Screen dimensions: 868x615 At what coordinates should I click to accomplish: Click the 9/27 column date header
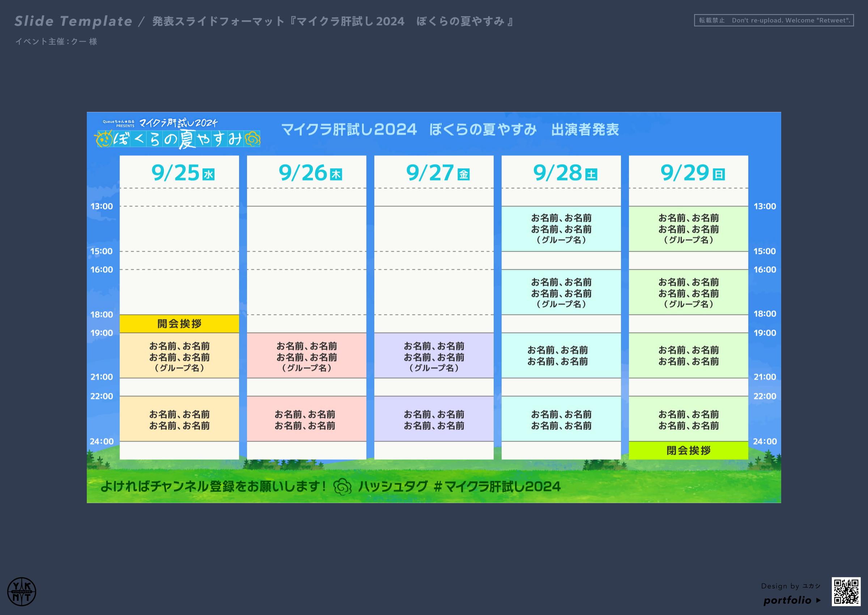pyautogui.click(x=433, y=173)
